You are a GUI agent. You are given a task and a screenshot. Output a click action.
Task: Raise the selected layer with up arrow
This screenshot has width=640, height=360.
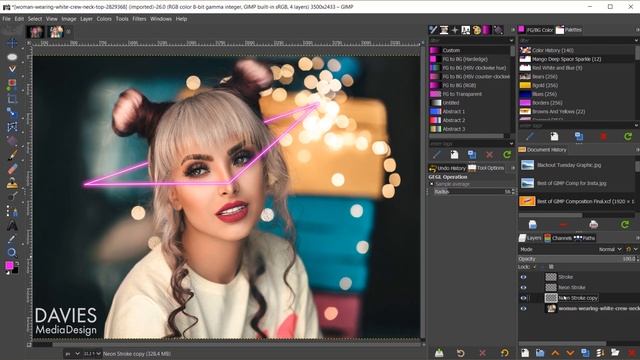tap(555, 353)
